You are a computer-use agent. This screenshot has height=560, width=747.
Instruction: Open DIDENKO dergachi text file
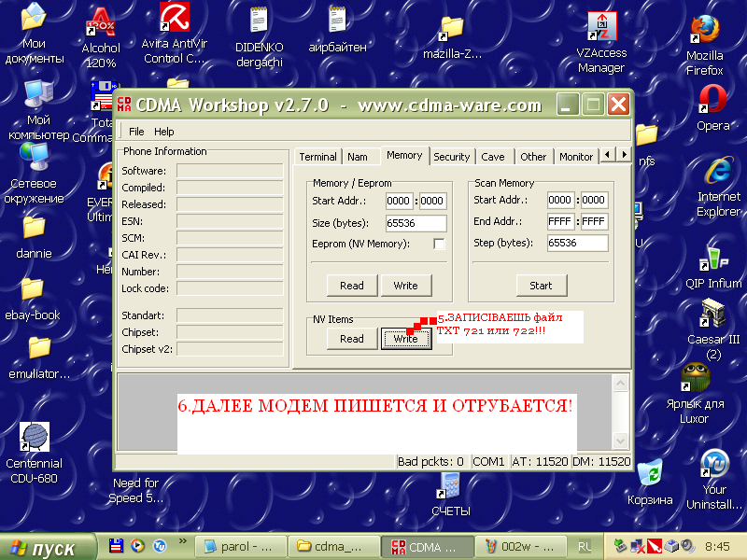(260, 36)
